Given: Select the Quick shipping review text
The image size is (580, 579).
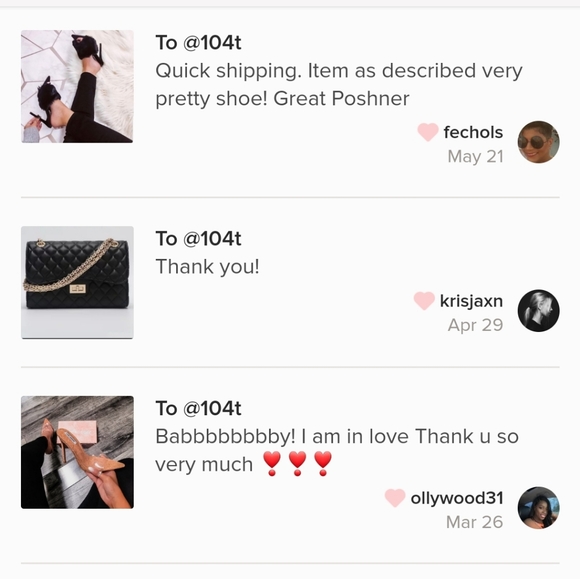Looking at the screenshot, I should 339,85.
